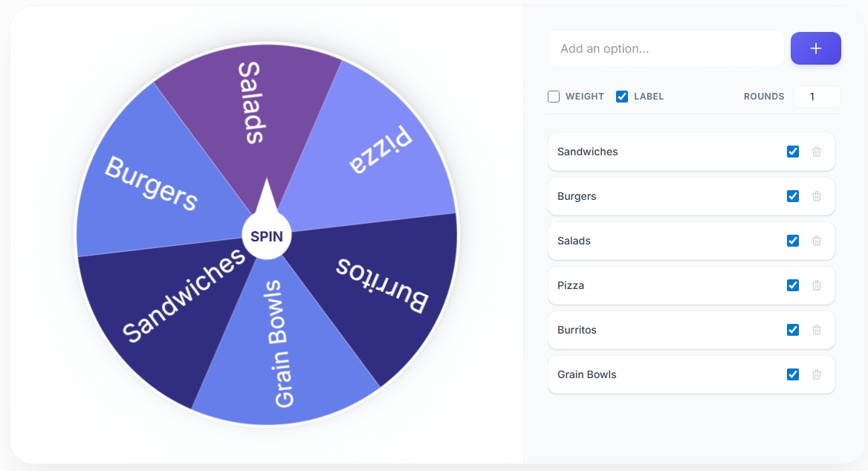Delete the Pizza entry via trash icon
868x471 pixels.
pyautogui.click(x=817, y=285)
